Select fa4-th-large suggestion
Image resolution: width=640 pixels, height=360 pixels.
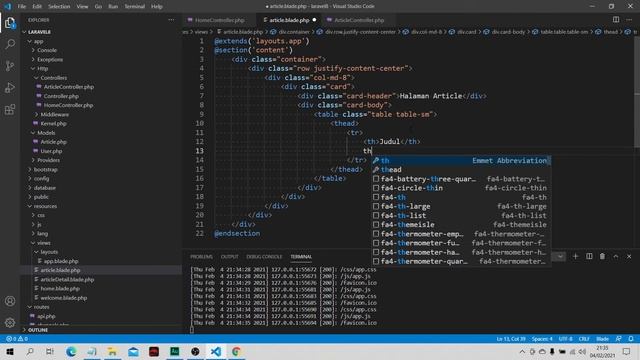461,206
